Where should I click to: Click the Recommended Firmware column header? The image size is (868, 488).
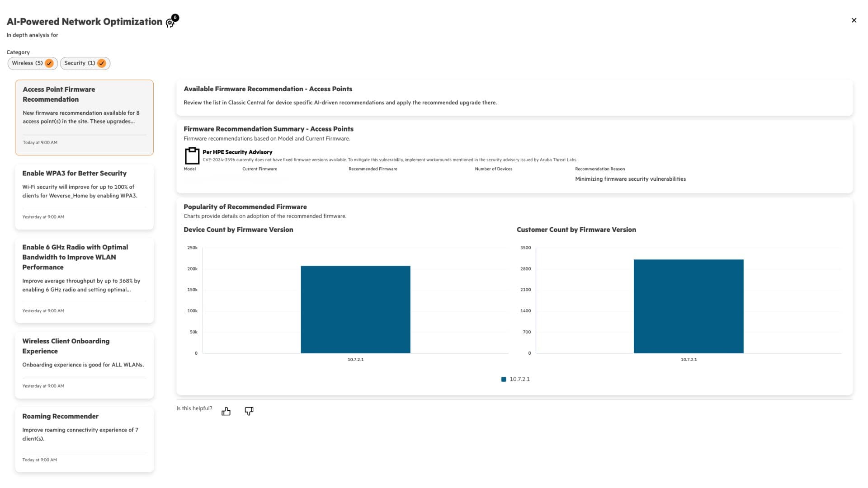pyautogui.click(x=373, y=169)
